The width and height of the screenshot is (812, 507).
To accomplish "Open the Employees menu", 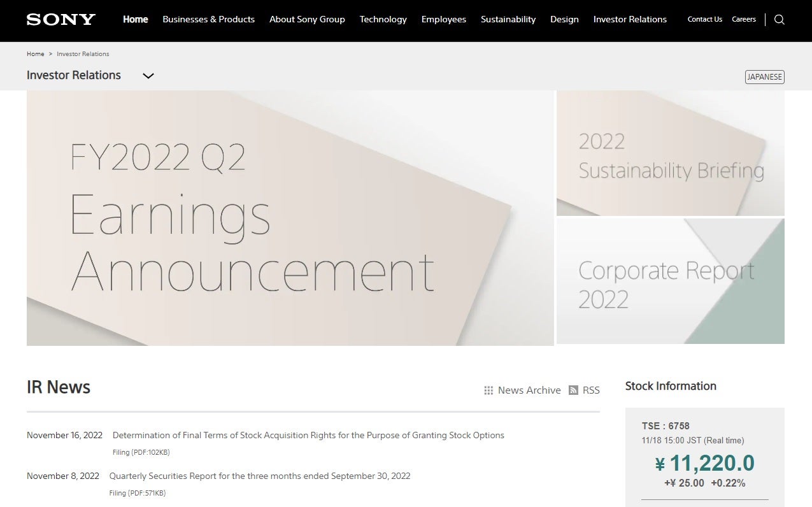I will coord(444,19).
